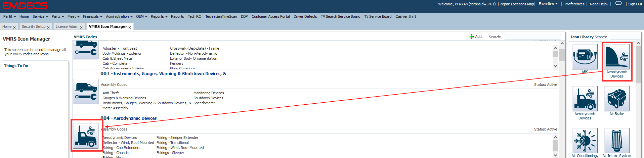Open the 003 Instruments, Gauges heading link
The image size is (644, 158).
pyautogui.click(x=163, y=73)
